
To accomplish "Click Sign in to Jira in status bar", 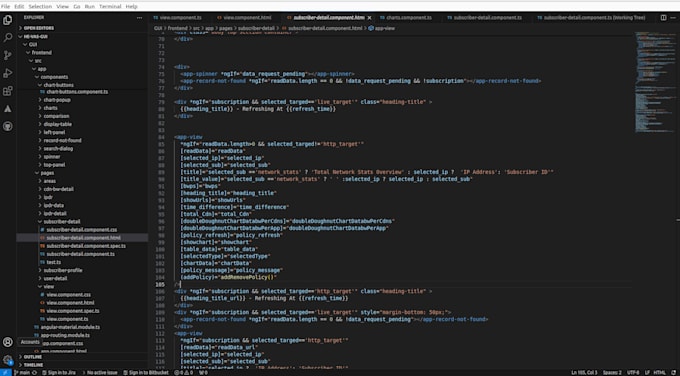I will pos(59,373).
